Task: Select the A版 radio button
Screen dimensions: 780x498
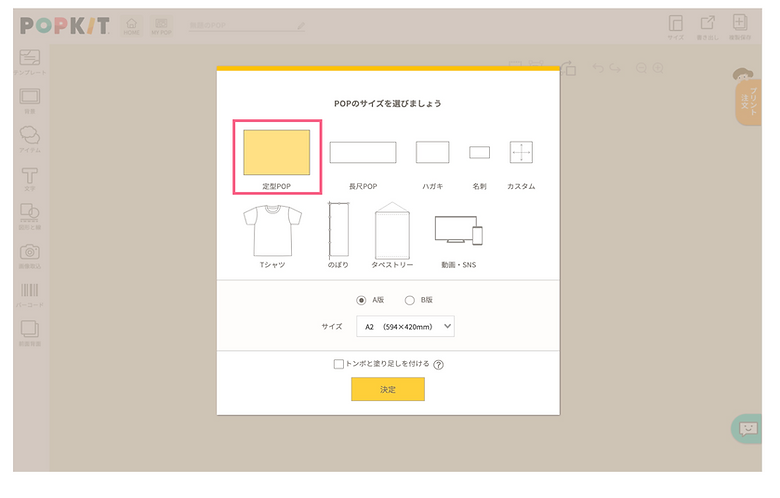Action: tap(361, 300)
